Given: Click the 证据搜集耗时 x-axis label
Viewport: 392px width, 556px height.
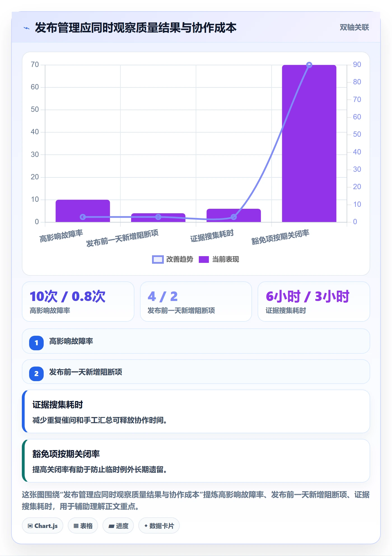Looking at the screenshot, I should pyautogui.click(x=212, y=236).
